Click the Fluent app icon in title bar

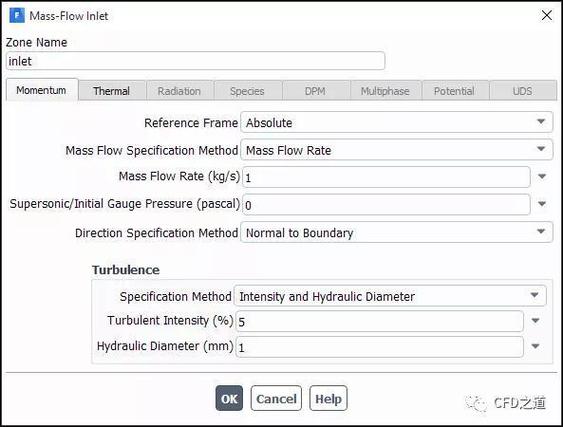tap(17, 15)
